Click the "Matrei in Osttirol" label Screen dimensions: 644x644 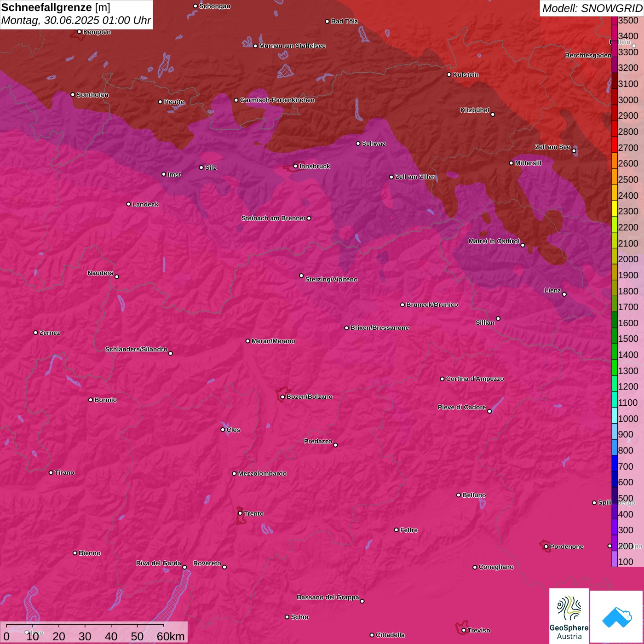pos(494,241)
